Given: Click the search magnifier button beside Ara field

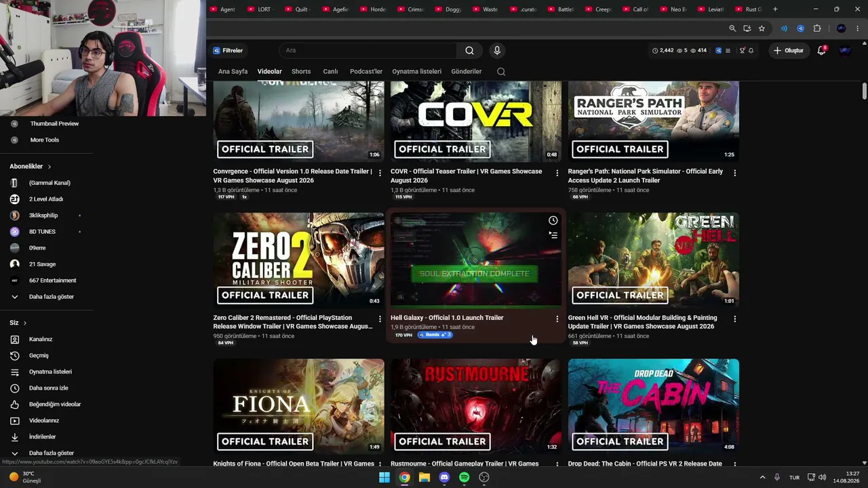Looking at the screenshot, I should click(469, 50).
